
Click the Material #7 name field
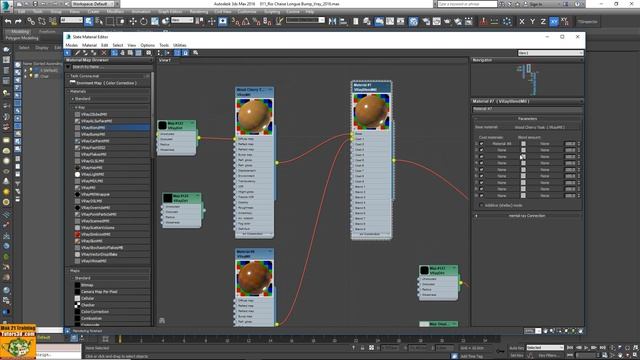tap(527, 109)
